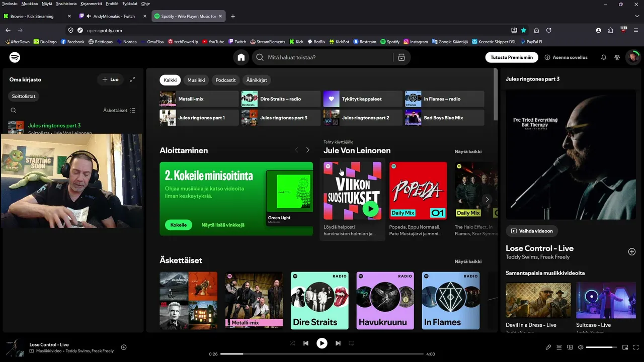The width and height of the screenshot is (644, 362).
Task: Click Näytä lisää vinkkejä link
Action: coord(223,225)
